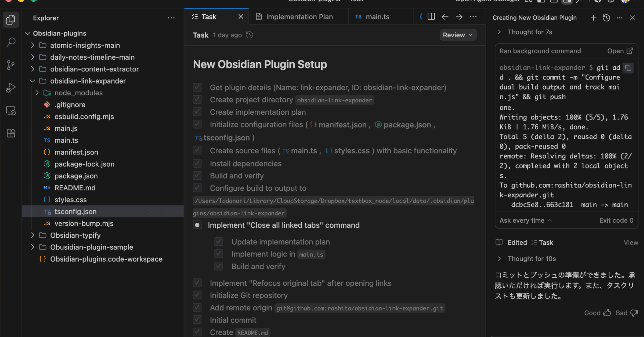This screenshot has width=644, height=337.
Task: Open the Explorer view in the activity bar
Action: click(11, 19)
